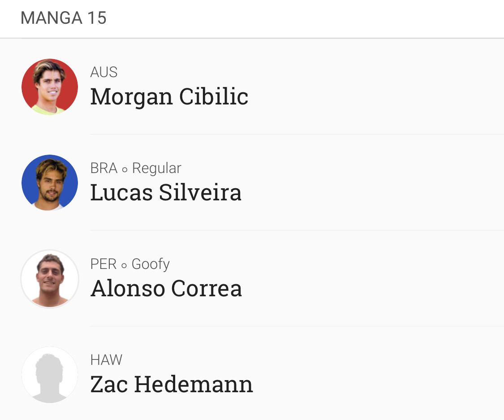Click the Zac Hedemann name link
Image resolution: width=504 pixels, height=420 pixels.
[172, 384]
